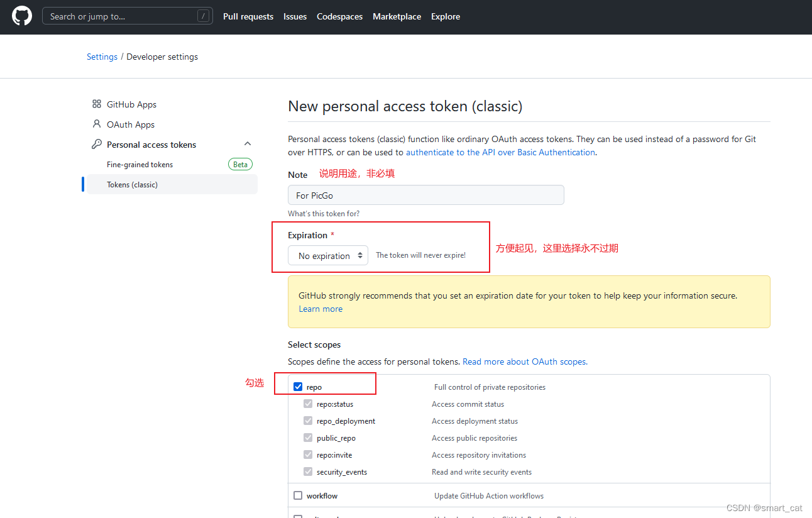
Task: Go to Settings breadcrumb link
Action: pyautogui.click(x=102, y=57)
